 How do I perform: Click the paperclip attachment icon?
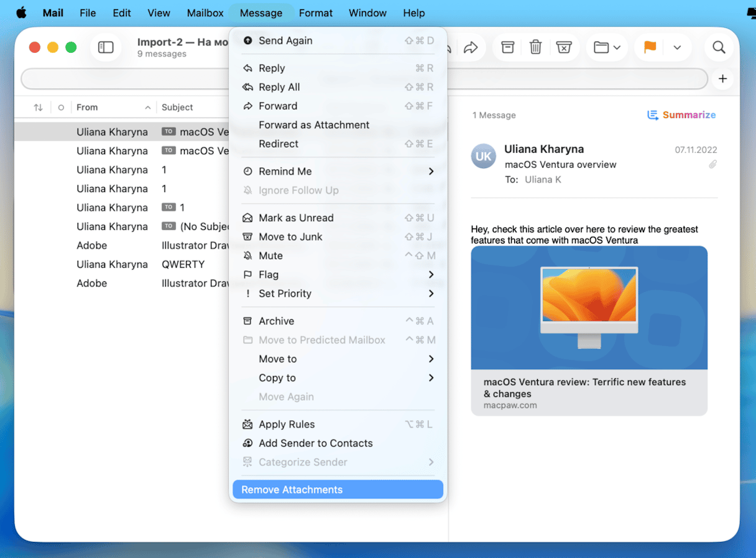712,165
